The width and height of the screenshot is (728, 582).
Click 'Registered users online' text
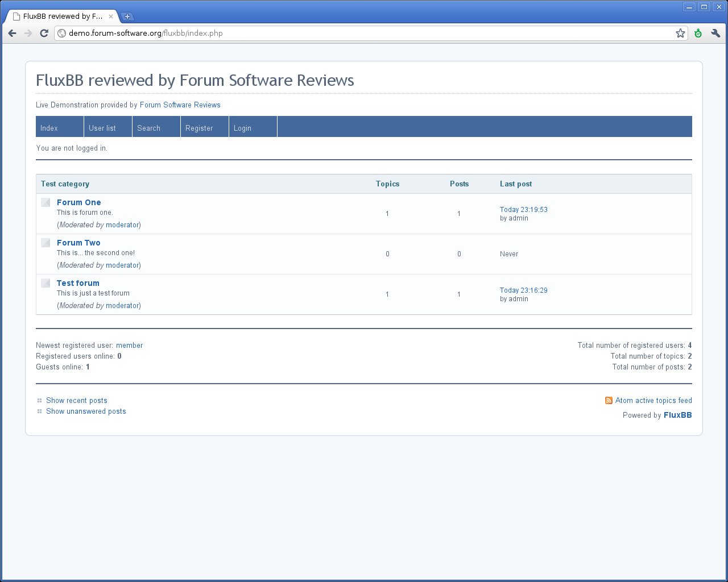[75, 356]
